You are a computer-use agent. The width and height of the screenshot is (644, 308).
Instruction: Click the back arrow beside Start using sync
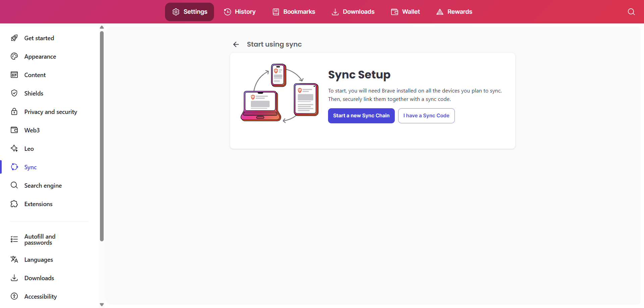pos(236,45)
